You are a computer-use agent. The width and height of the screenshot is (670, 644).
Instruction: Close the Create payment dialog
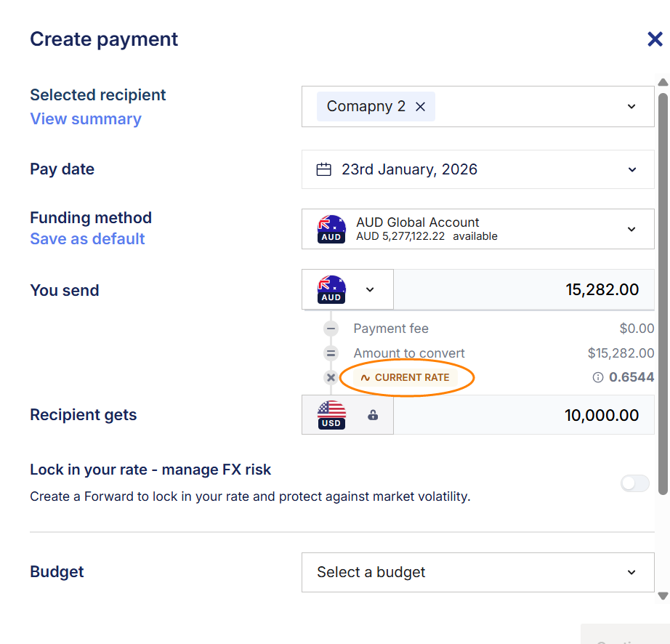pos(655,39)
